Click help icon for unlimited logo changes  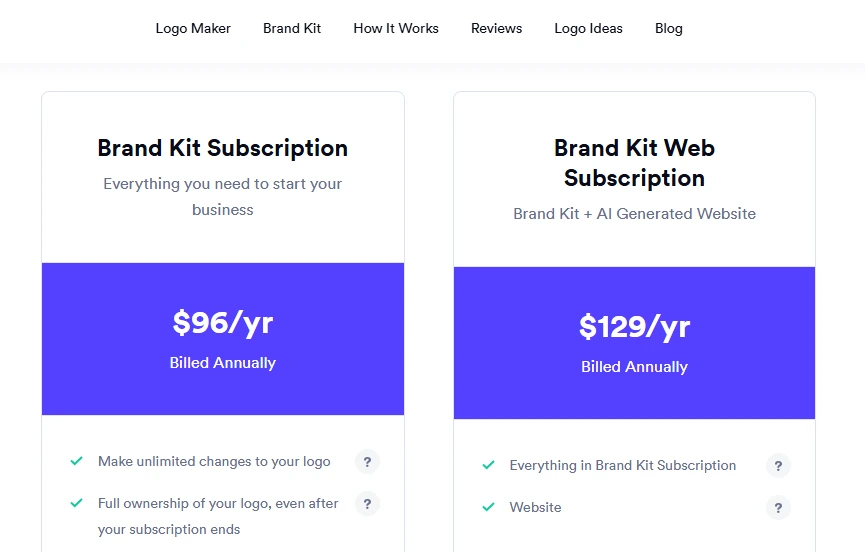coord(367,462)
